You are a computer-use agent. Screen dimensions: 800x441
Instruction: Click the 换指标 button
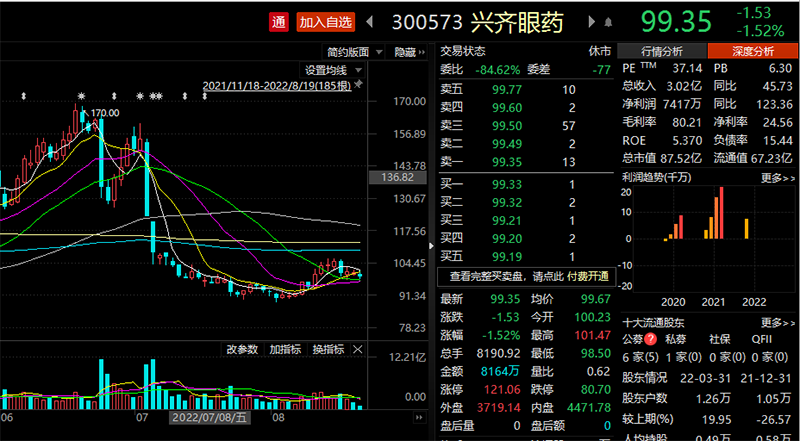coord(328,350)
